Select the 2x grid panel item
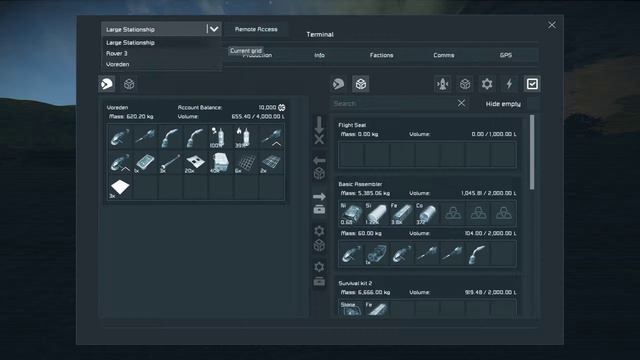640x360 pixels. point(271,162)
